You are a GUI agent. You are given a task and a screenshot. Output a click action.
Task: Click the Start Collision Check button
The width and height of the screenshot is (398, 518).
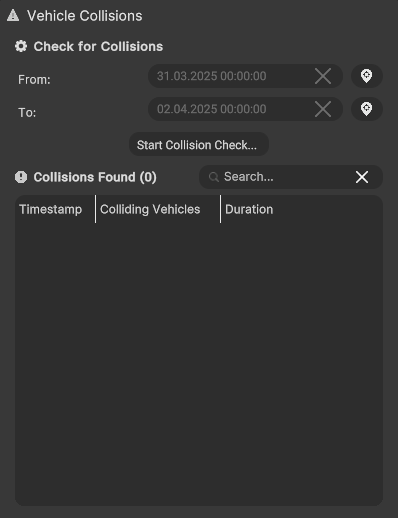199,145
